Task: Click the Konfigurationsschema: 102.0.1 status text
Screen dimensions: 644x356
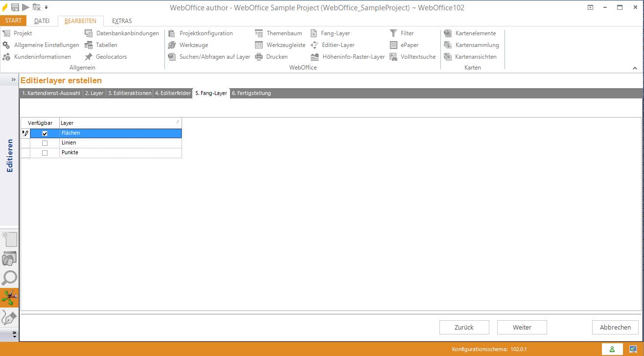Action: (489, 349)
